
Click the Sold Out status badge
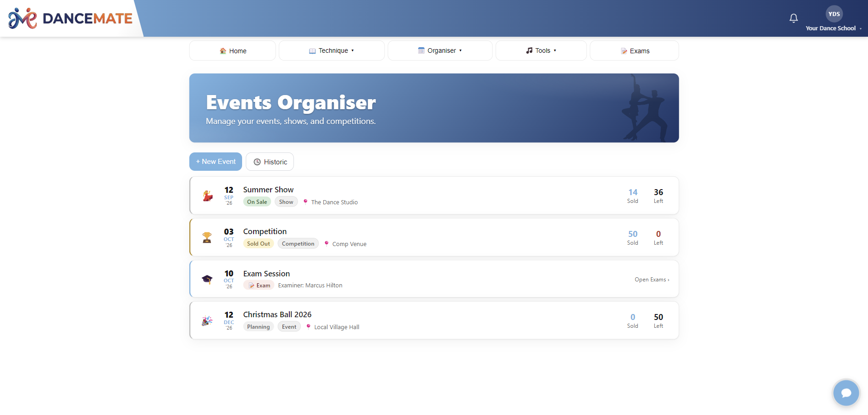(259, 244)
